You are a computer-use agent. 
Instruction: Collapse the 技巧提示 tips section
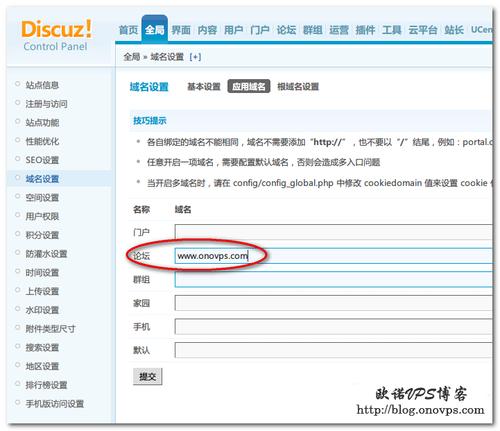tap(150, 121)
